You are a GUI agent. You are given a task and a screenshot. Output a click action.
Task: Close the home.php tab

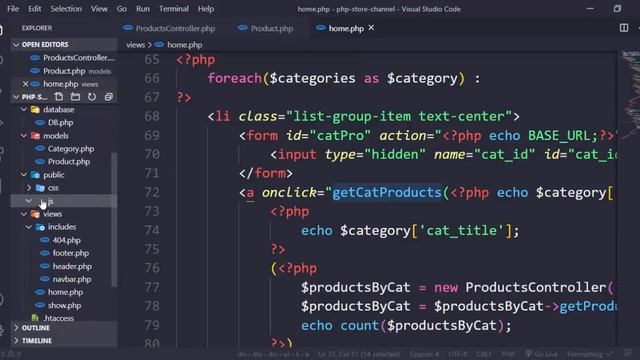(371, 28)
